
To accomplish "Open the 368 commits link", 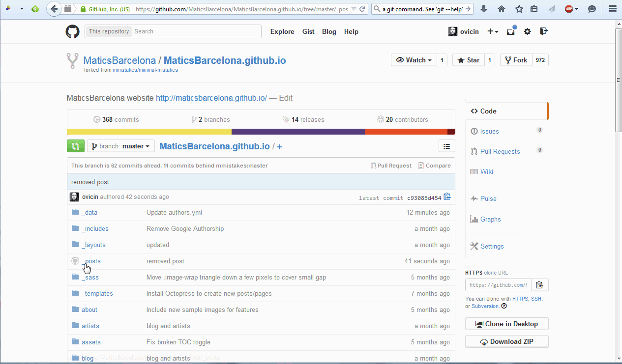I will click(116, 119).
